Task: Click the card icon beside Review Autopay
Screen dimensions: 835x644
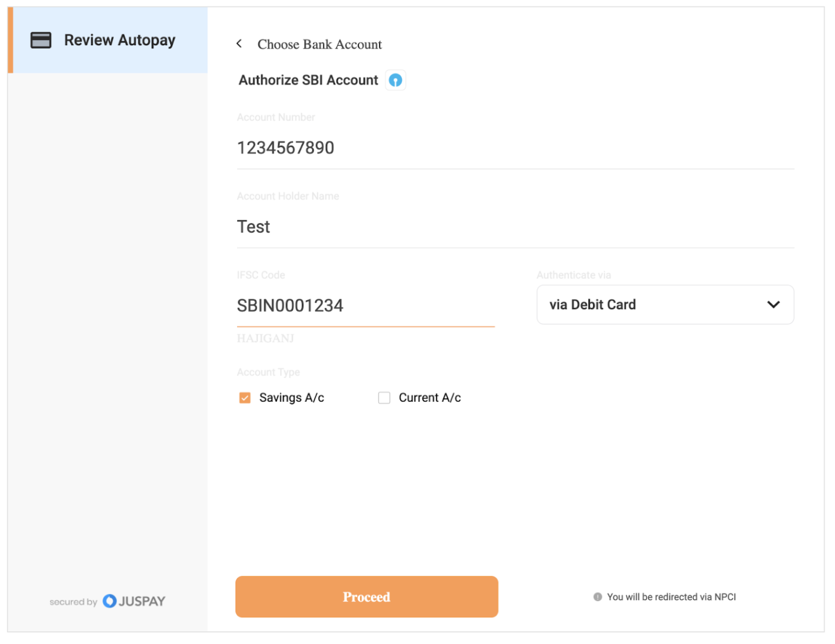Action: pyautogui.click(x=41, y=40)
